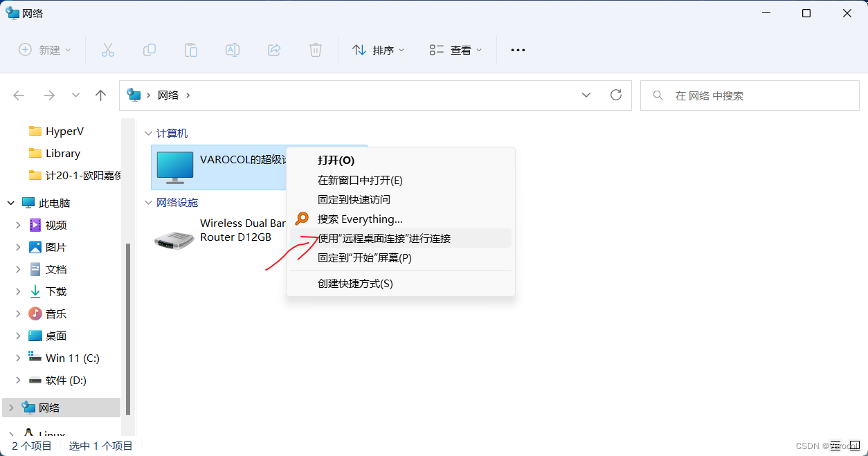Viewport: 868px width, 456px height.
Task: Open the 排序 sort dropdown
Action: pos(378,50)
